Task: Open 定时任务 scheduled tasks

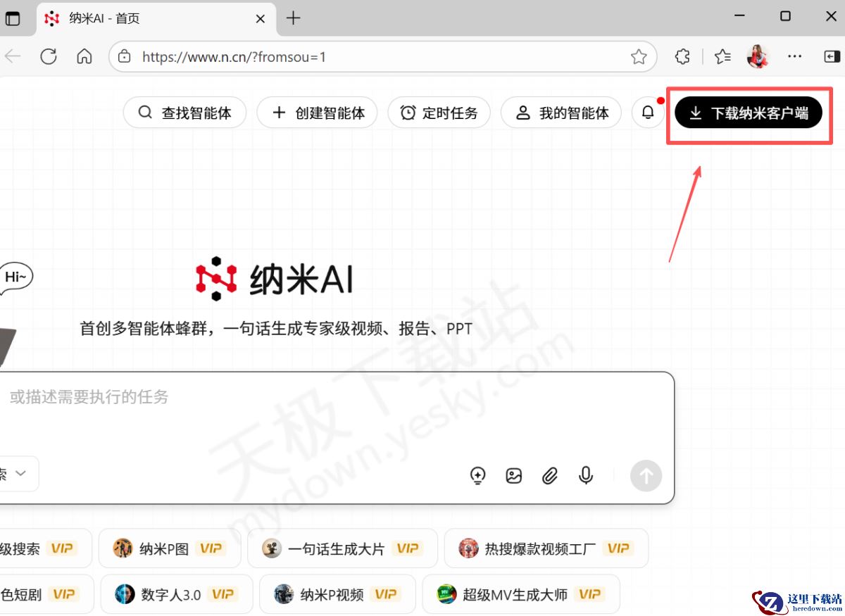Action: point(439,113)
